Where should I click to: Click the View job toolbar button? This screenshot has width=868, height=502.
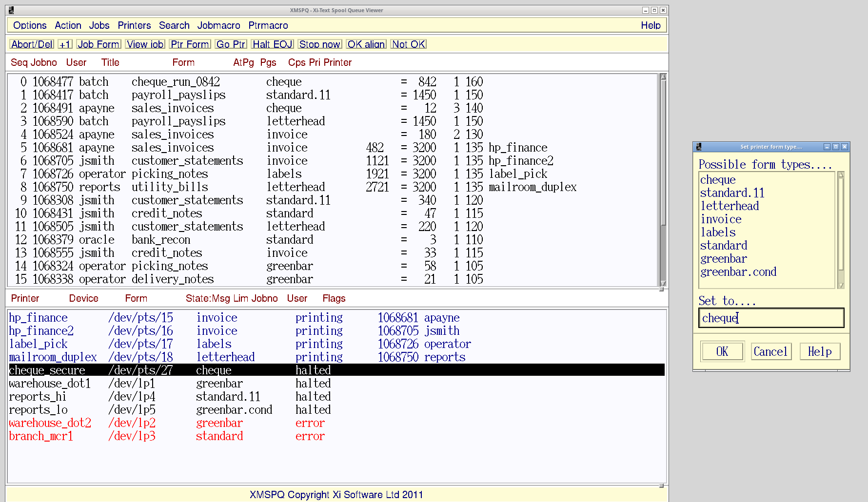(x=145, y=44)
